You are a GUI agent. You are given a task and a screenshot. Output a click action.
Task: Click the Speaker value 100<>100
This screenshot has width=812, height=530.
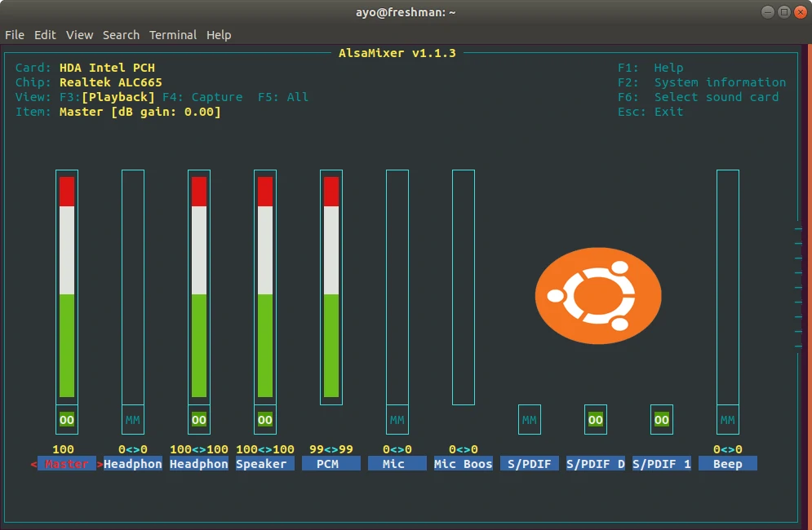coord(264,449)
